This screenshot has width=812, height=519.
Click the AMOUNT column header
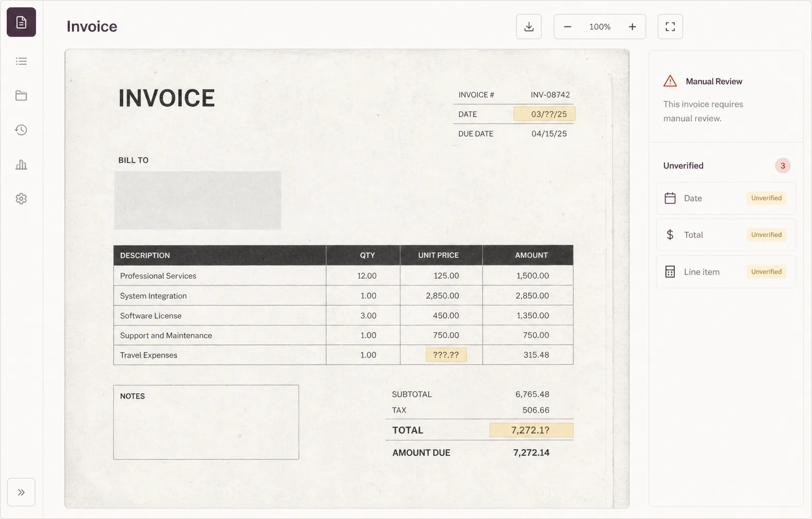pos(531,255)
